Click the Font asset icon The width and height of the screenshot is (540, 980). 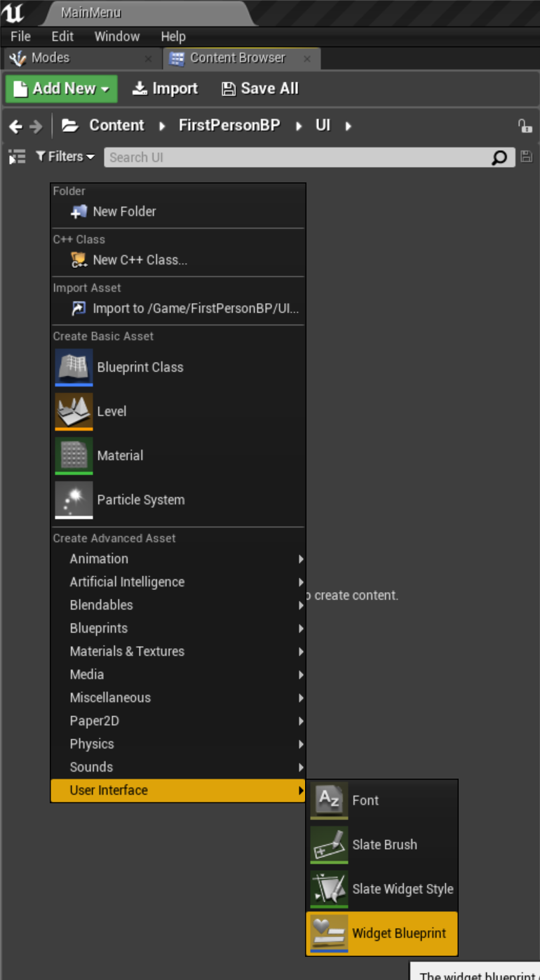point(329,800)
